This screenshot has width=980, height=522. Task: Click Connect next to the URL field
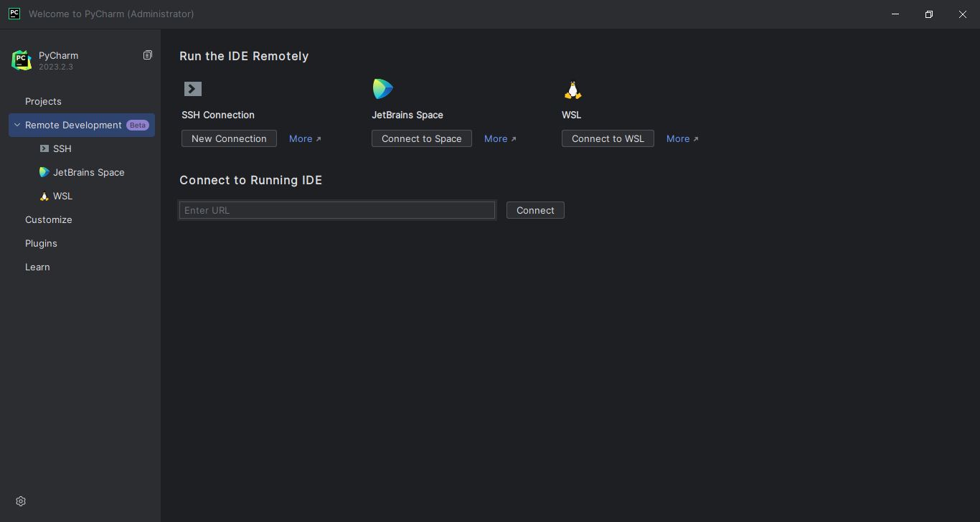tap(535, 210)
